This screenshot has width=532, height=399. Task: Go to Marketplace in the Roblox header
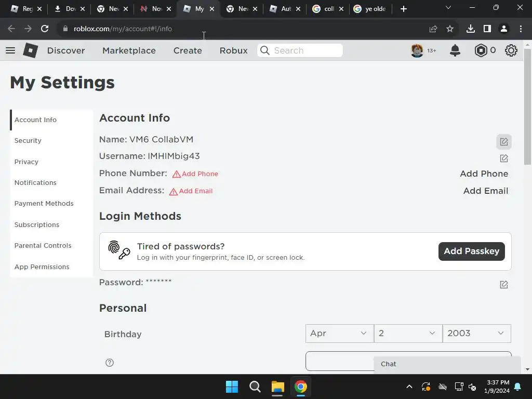(129, 50)
